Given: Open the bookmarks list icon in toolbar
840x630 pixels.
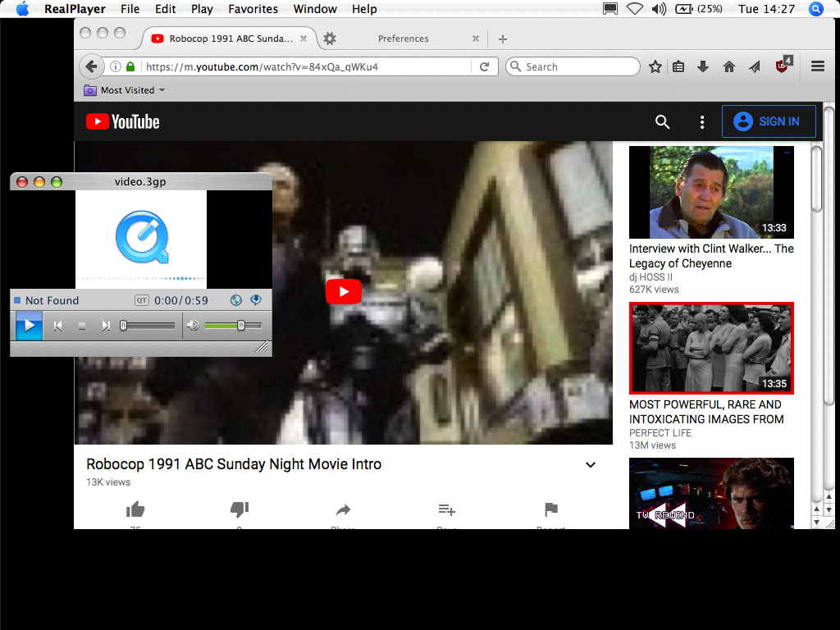Looking at the screenshot, I should tap(678, 66).
